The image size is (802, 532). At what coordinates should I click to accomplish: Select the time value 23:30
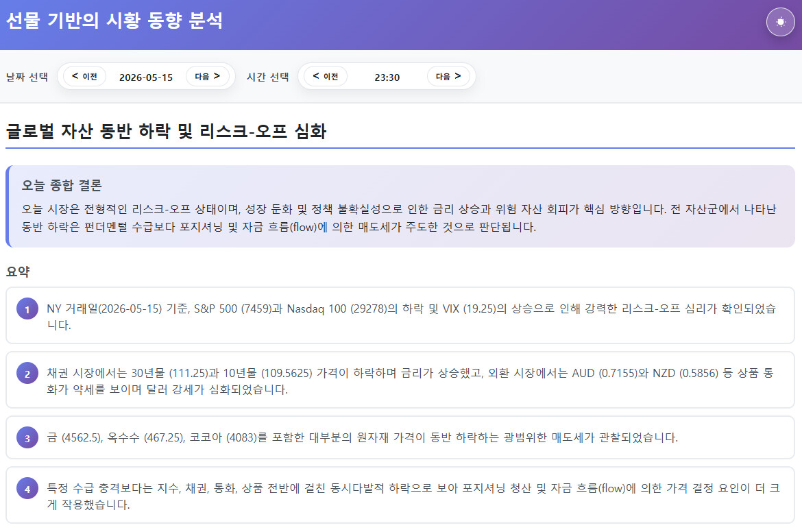coord(387,77)
